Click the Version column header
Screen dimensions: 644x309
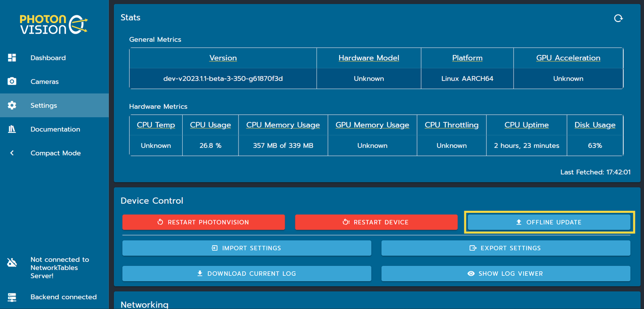point(223,58)
